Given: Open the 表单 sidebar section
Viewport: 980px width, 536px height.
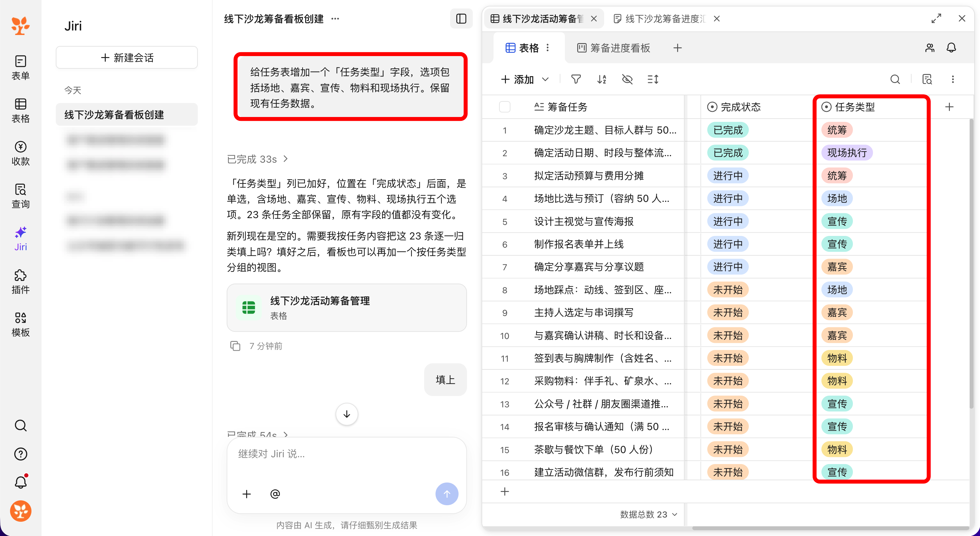Looking at the screenshot, I should tap(20, 67).
